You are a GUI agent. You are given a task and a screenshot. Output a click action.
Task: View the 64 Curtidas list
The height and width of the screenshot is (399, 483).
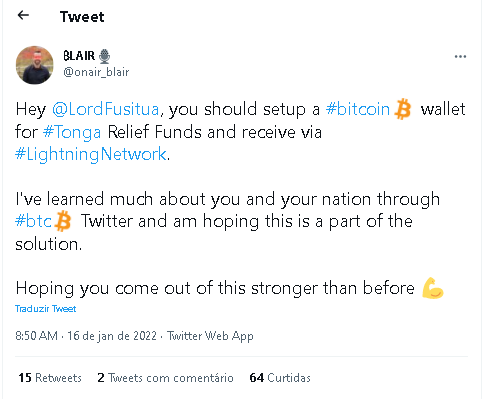click(280, 378)
